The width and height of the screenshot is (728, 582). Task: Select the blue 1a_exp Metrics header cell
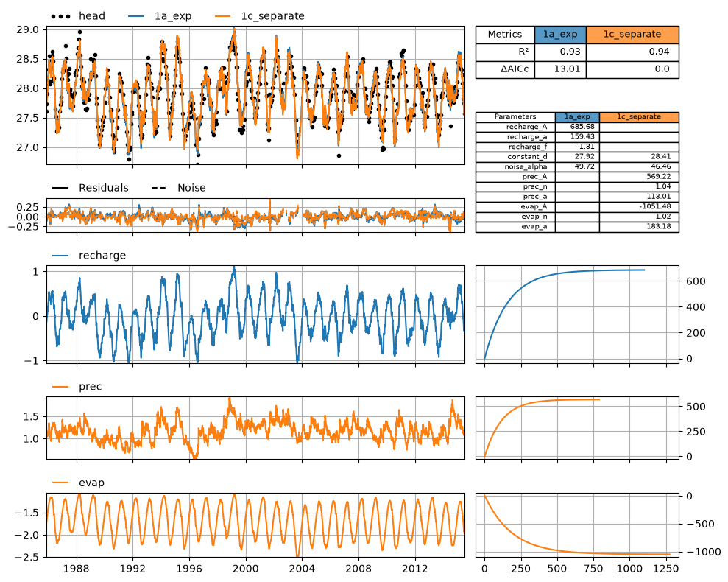[560, 35]
